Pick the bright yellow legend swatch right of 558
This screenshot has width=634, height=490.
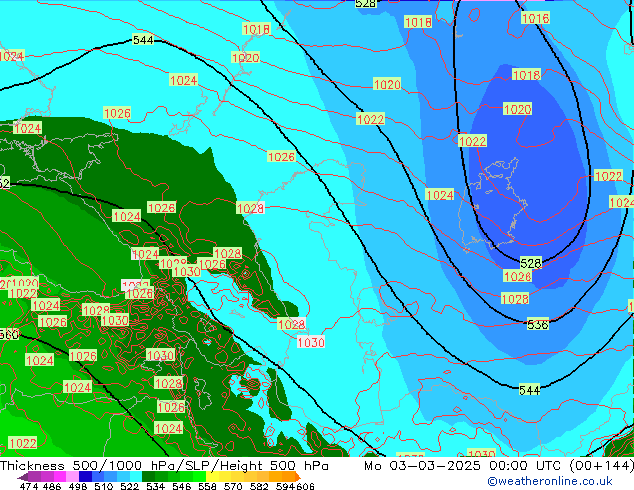[212, 476]
